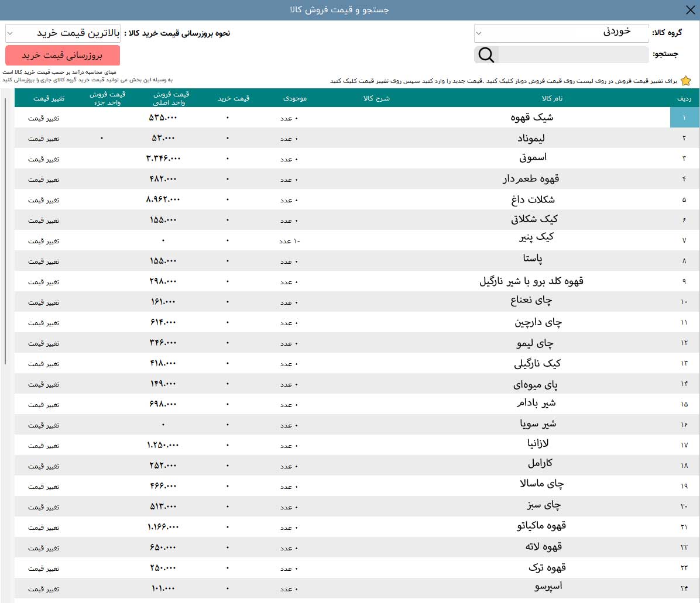Click the sale price ۶۹۸.۰۰۰ of شیر بادام

163,404
